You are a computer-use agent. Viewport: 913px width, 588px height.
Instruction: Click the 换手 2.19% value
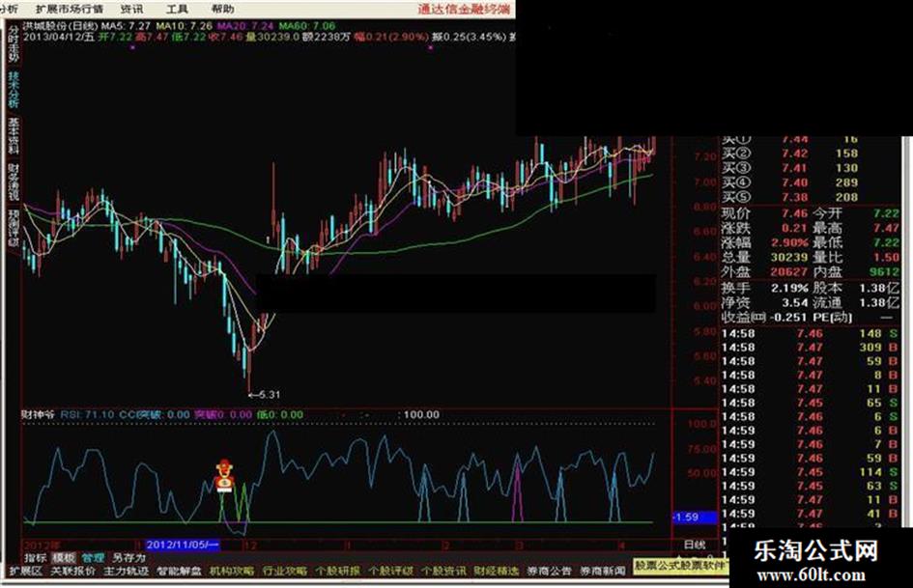coord(789,288)
